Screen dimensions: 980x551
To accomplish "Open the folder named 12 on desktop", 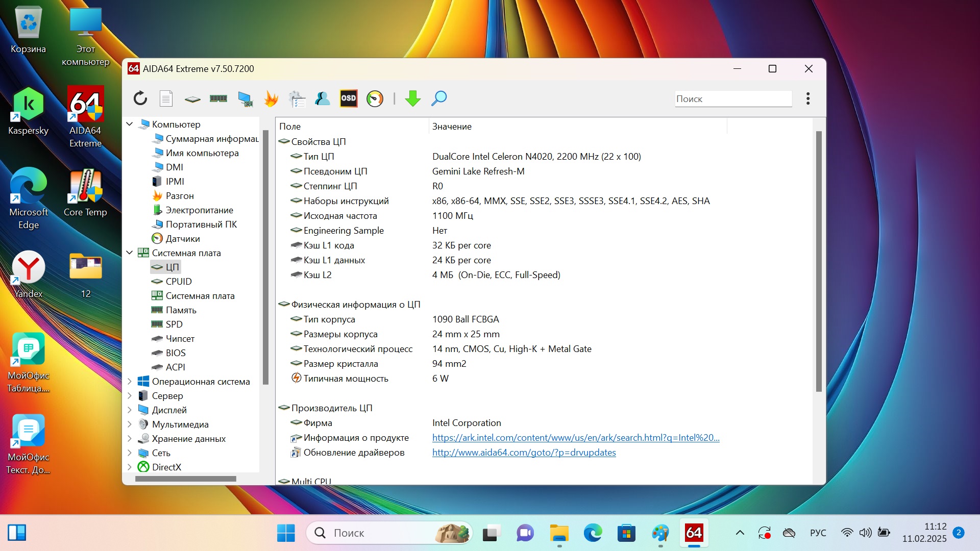I will (x=86, y=274).
